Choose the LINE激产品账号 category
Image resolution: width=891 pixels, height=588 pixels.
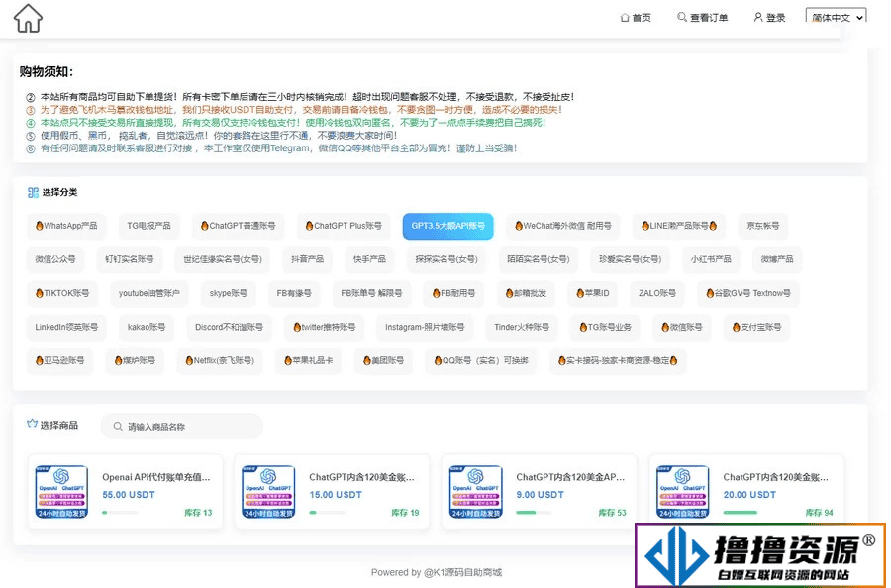tap(679, 226)
